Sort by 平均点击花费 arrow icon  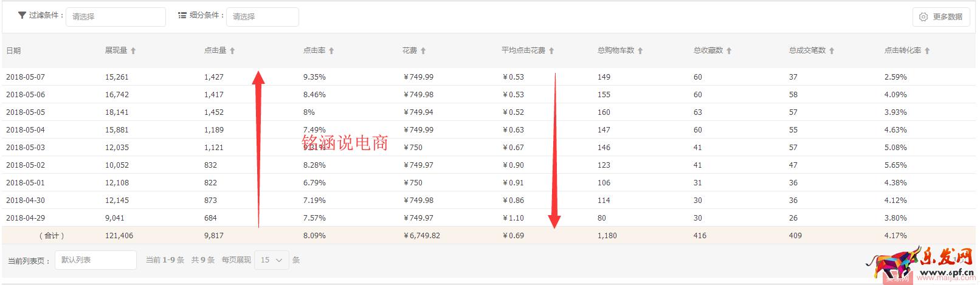(551, 51)
